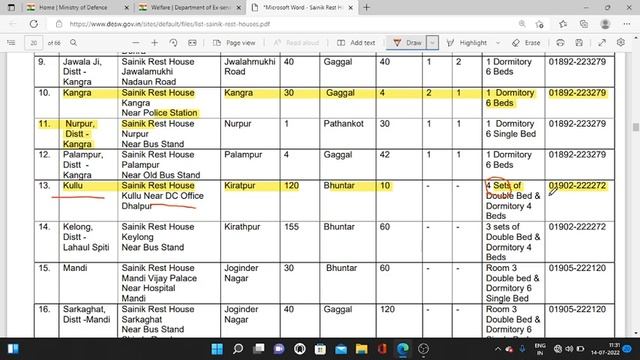Zoom in on the PDF
The image size is (640, 360).
155,42
